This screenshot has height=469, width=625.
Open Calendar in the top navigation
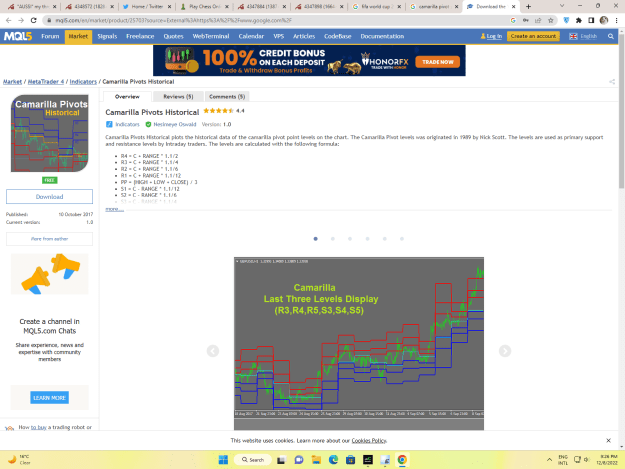251,36
